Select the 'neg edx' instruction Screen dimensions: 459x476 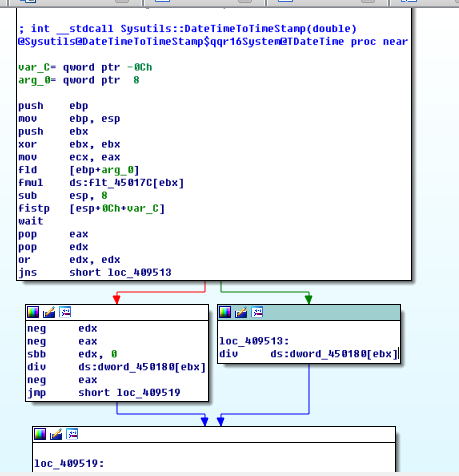click(x=62, y=329)
